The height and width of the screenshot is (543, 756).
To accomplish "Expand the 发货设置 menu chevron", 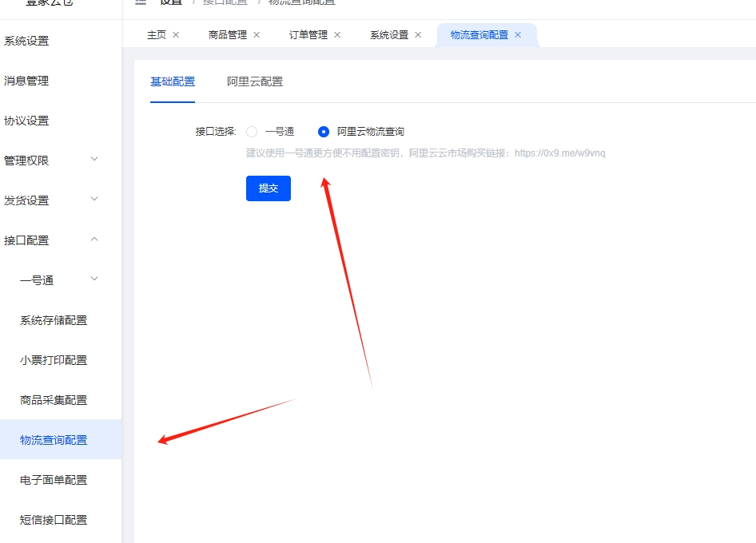I will click(x=94, y=199).
